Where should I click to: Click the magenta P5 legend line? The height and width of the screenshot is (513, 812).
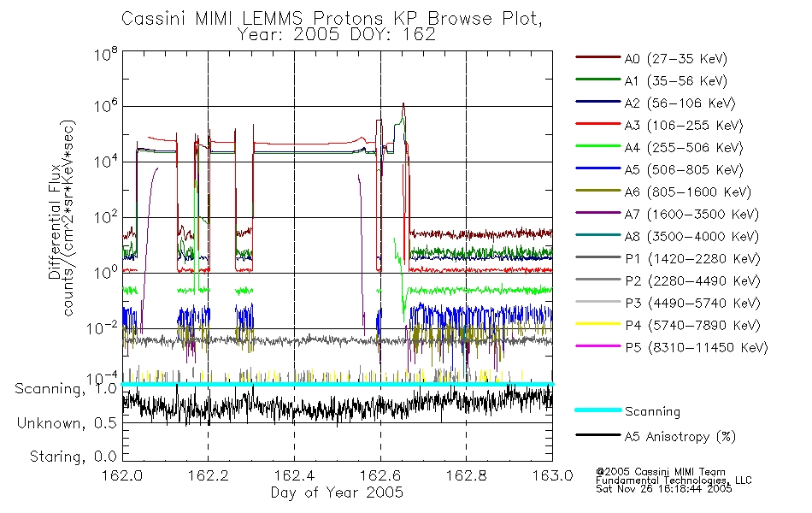tap(597, 345)
